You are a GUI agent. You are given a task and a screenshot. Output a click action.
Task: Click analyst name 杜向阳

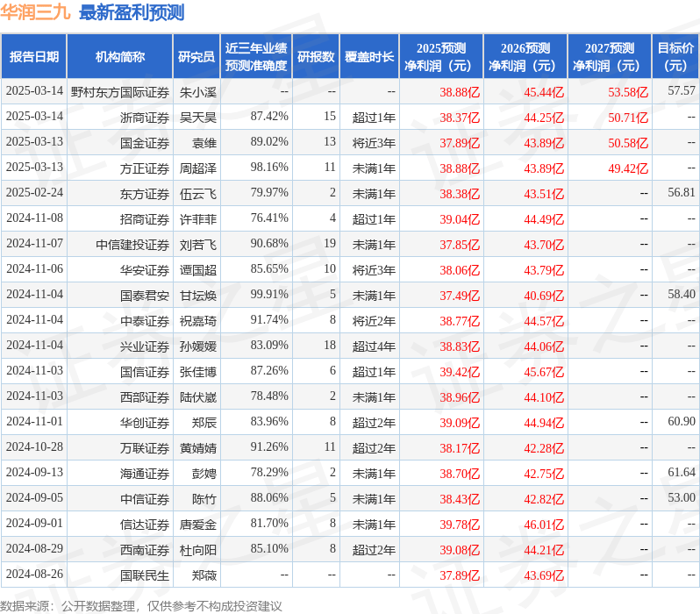pos(197,551)
